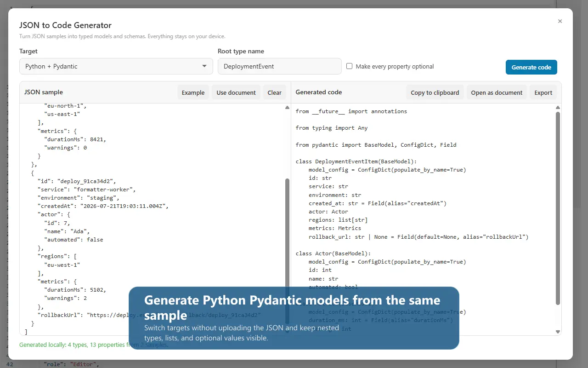
Task: Click the regions: list[str] line
Action: [338, 220]
